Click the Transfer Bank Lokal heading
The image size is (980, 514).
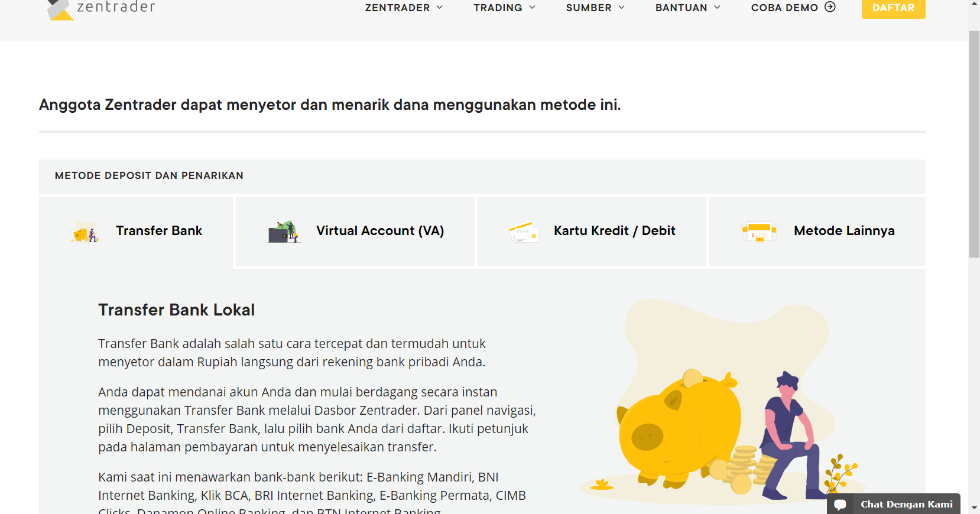pyautogui.click(x=176, y=310)
